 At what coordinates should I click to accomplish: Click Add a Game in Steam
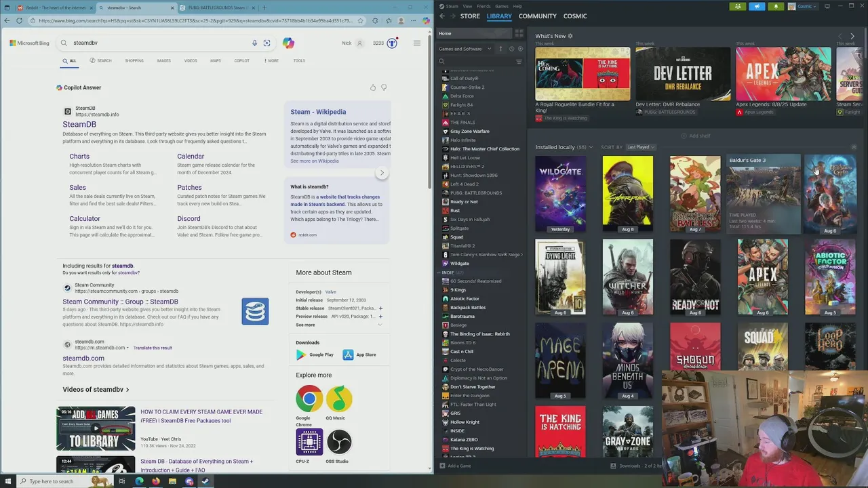coord(454,466)
